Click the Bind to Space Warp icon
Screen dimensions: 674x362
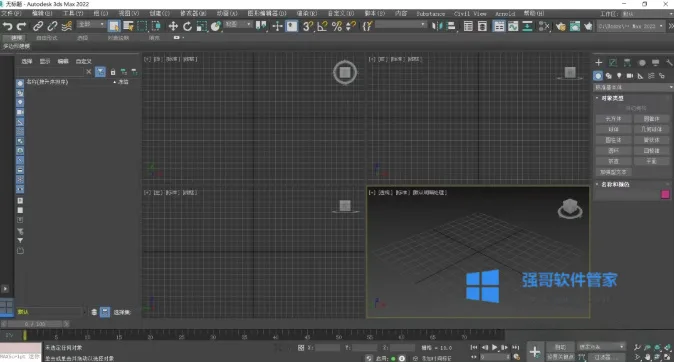click(x=67, y=26)
